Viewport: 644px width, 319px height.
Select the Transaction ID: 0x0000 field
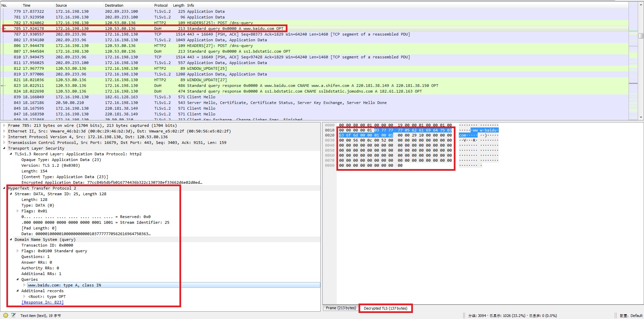click(x=47, y=245)
